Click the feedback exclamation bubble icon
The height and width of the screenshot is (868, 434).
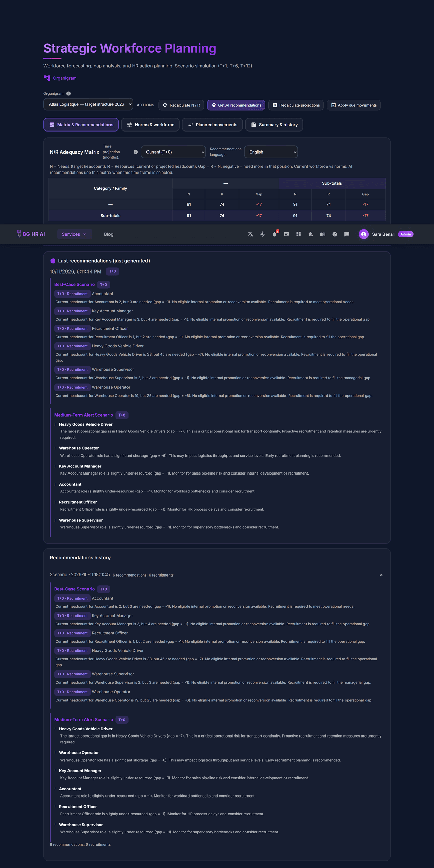pos(347,234)
